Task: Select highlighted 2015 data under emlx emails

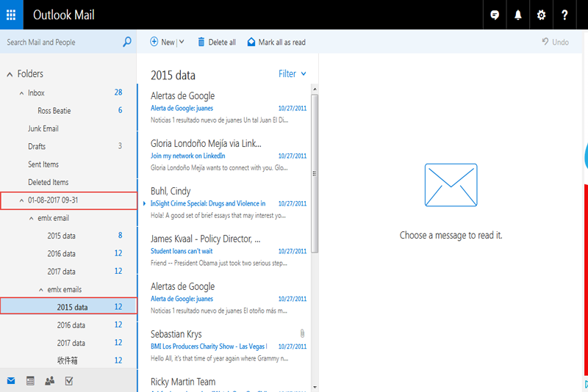Action: [68, 307]
